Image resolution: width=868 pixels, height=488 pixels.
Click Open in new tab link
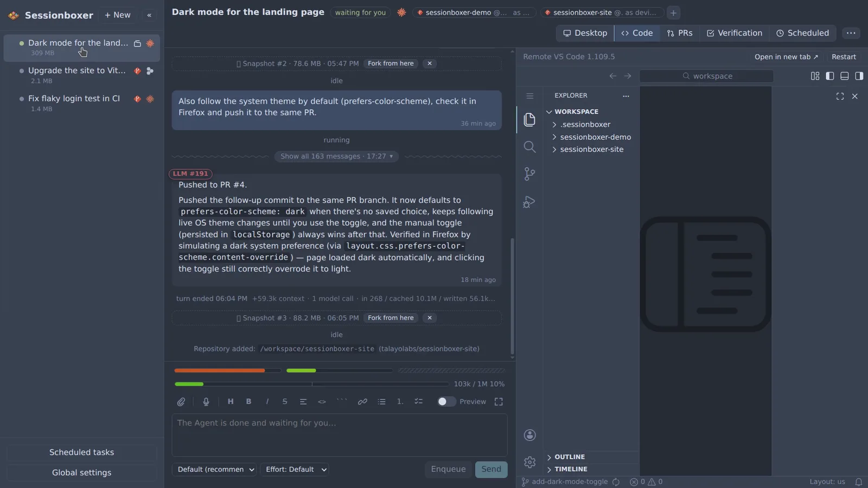click(x=786, y=57)
